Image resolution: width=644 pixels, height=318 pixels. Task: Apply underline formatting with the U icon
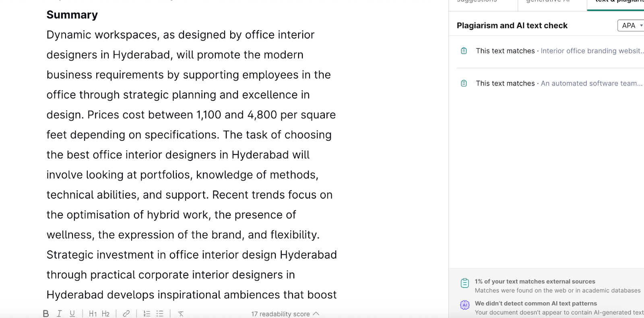(72, 314)
